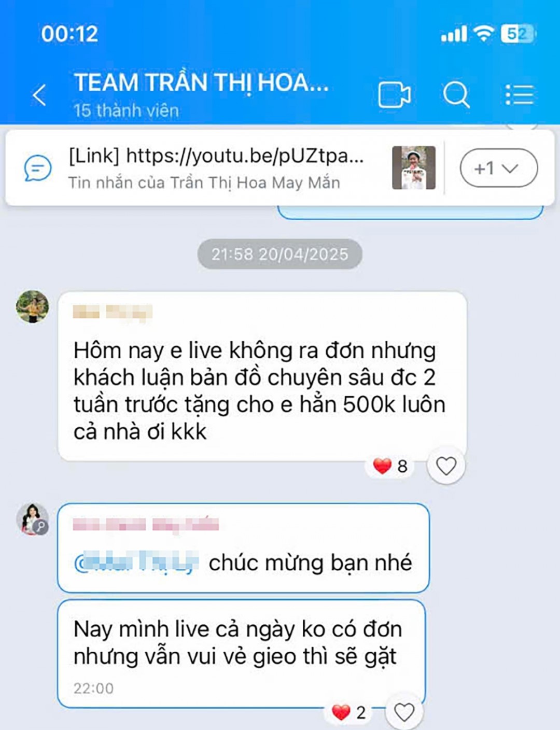Image resolution: width=560 pixels, height=730 pixels.
Task: Like the 'Nay mình live' message heart outline
Action: pos(404,712)
